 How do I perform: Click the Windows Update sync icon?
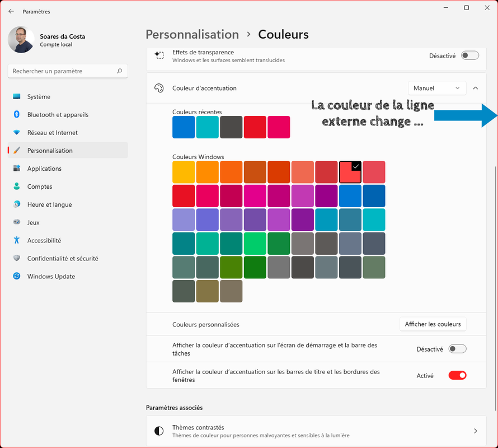coord(17,276)
